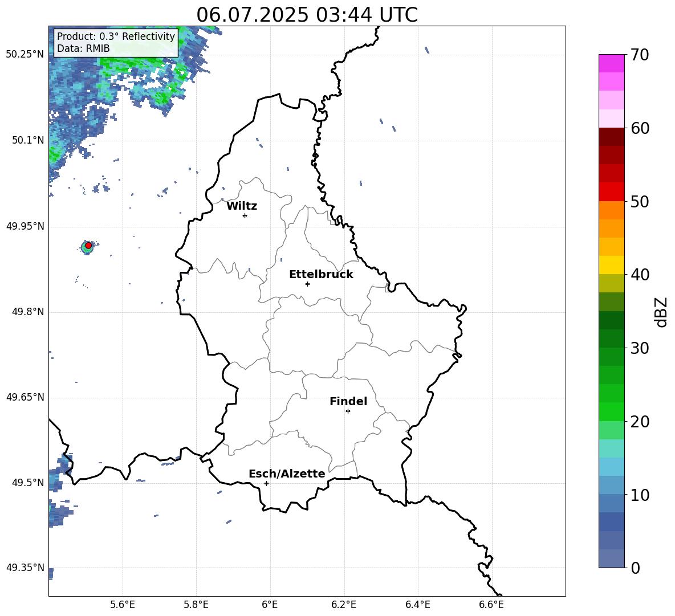Click the 49.95°N latitude label

(x=25, y=226)
